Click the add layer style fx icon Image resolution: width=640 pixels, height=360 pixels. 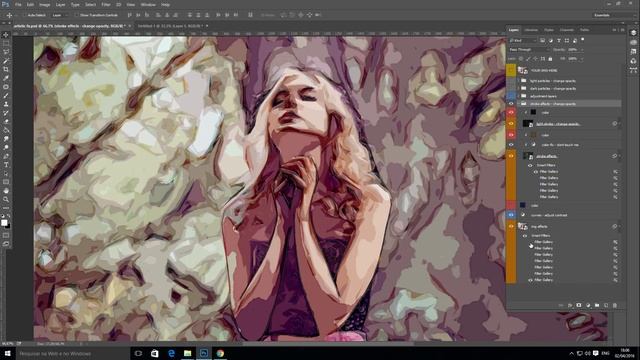click(570, 305)
